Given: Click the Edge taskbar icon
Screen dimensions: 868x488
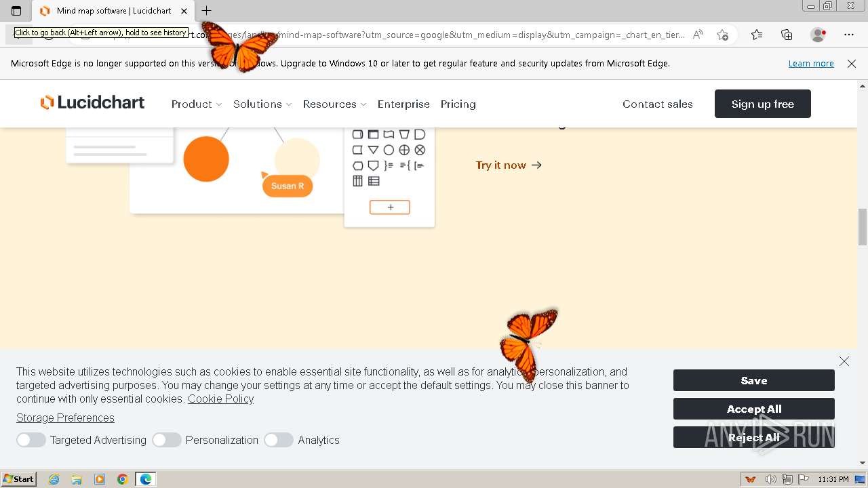Looking at the screenshot, I should [x=146, y=479].
